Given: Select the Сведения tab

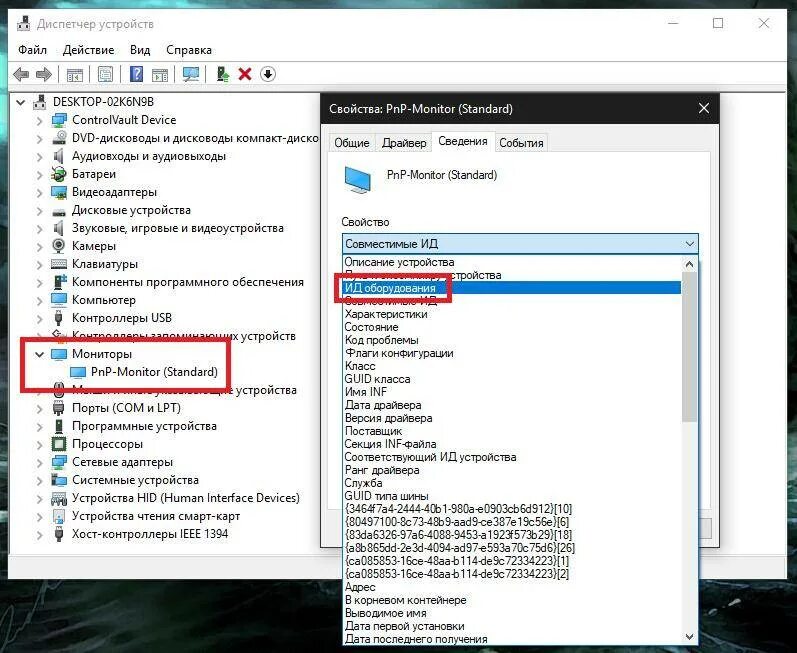Looking at the screenshot, I should pyautogui.click(x=463, y=141).
